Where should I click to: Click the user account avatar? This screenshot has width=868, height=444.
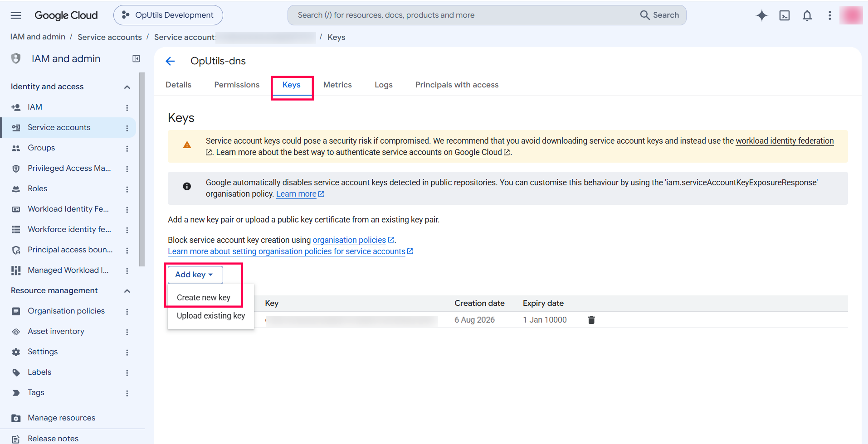click(x=851, y=15)
